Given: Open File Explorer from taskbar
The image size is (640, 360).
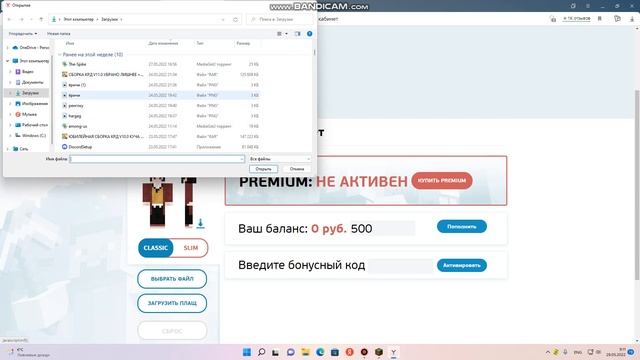Looking at the screenshot, I should pos(305,352).
